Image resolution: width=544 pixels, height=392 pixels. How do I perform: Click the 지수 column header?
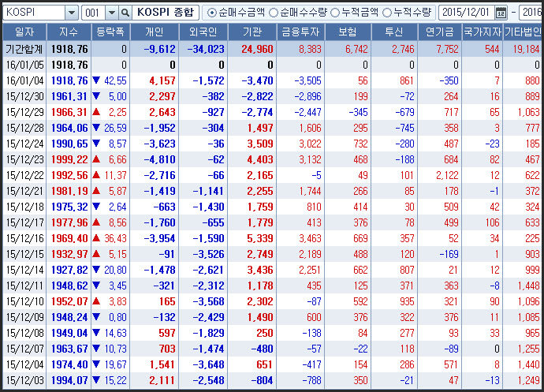[x=69, y=32]
